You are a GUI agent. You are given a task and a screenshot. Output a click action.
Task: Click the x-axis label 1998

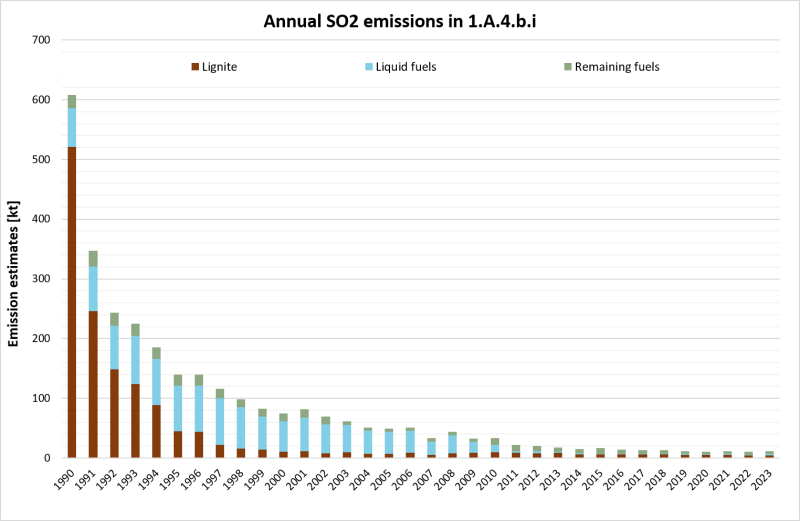234,479
